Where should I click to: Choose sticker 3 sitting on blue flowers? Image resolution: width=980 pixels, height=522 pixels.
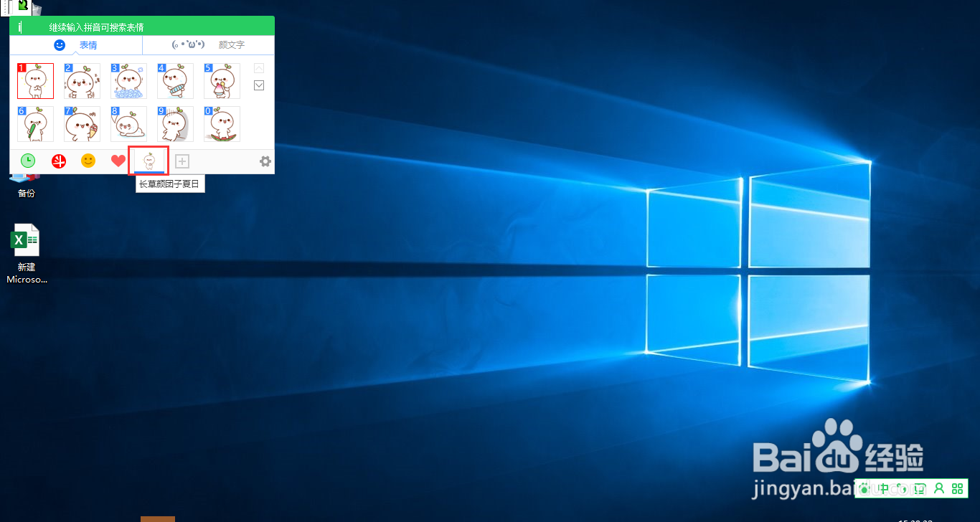pos(128,81)
